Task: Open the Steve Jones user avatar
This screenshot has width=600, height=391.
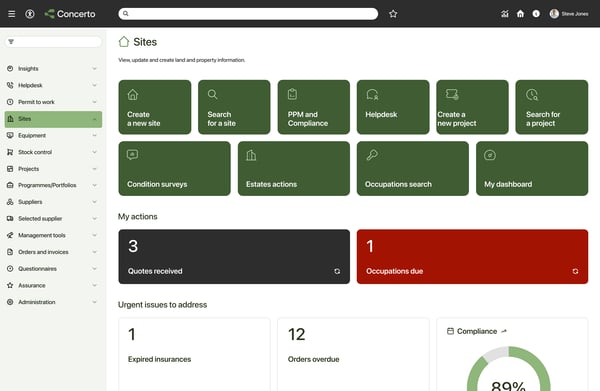Action: click(x=554, y=14)
